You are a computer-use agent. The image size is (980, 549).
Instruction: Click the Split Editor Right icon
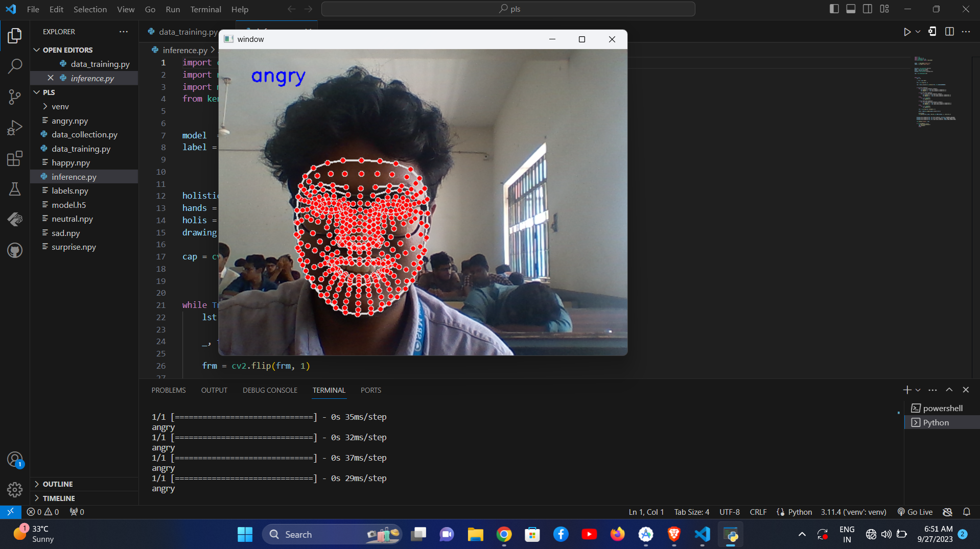pos(949,32)
